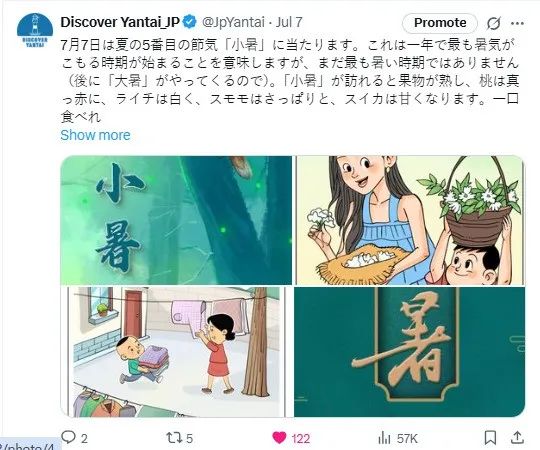Click the verified badge next to Discover Yantai_JP
This screenshot has height=450, width=540.
(x=190, y=22)
